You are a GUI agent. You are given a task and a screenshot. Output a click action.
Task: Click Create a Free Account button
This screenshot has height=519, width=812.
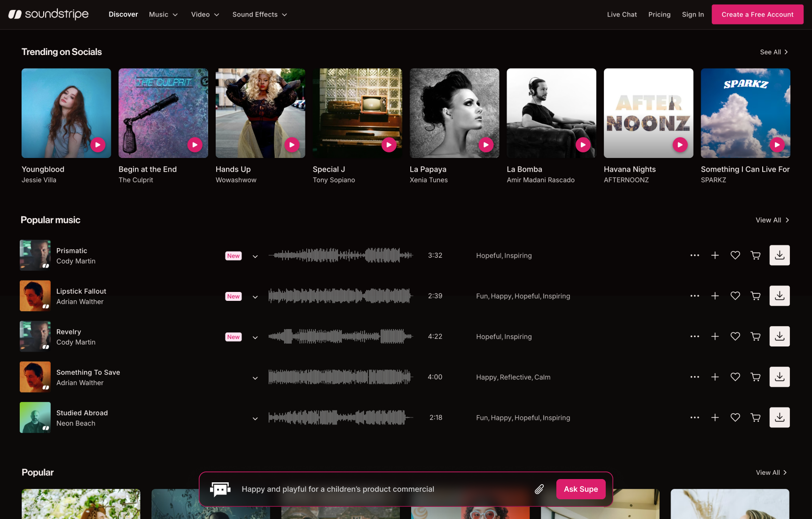[757, 15]
